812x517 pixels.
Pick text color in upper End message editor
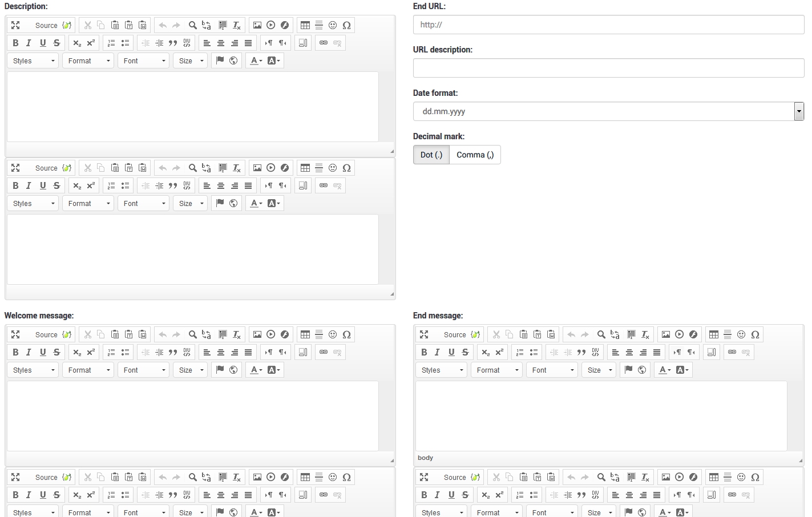(x=664, y=370)
